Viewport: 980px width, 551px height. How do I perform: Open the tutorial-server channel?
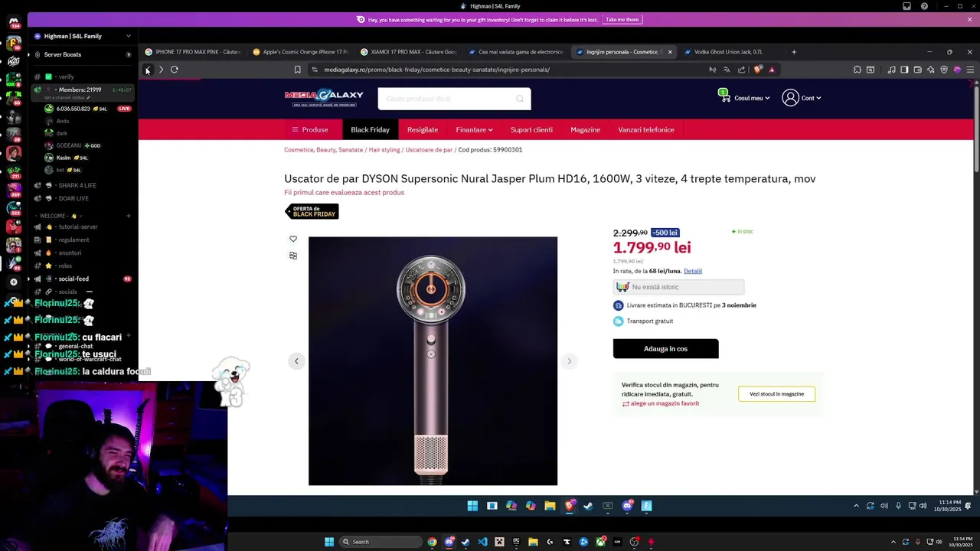point(80,227)
